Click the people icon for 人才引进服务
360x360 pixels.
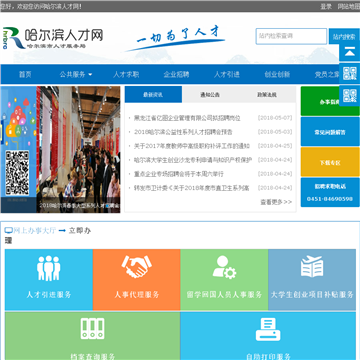tap(49, 268)
